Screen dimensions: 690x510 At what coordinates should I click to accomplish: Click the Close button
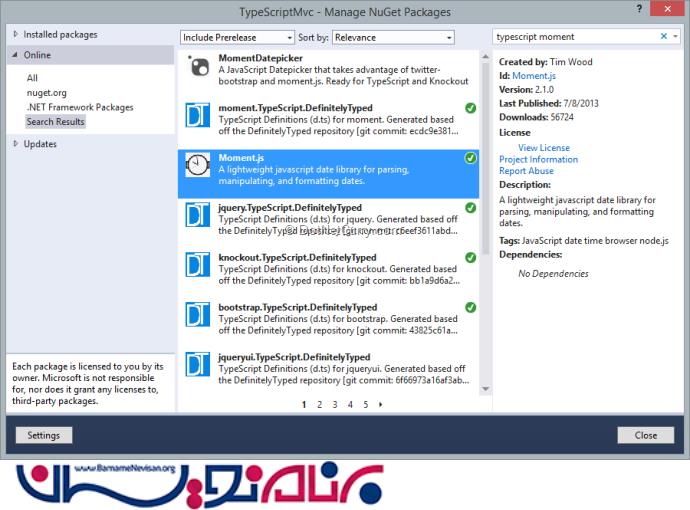tap(646, 435)
